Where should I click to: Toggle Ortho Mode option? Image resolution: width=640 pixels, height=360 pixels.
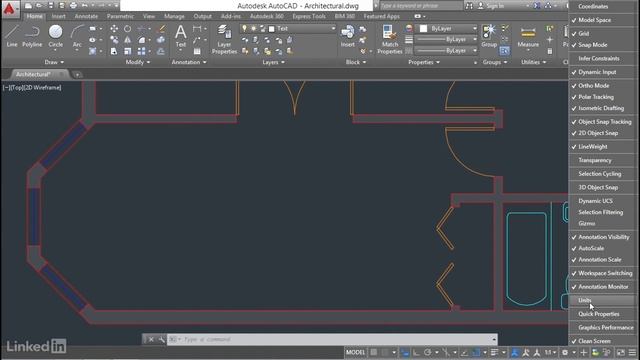[602, 86]
